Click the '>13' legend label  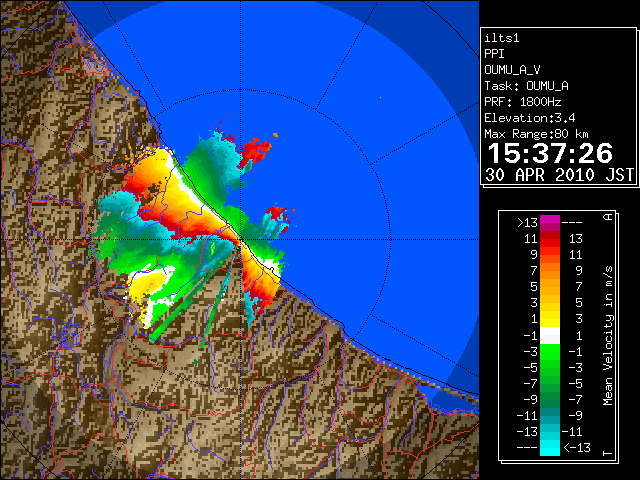point(527,223)
